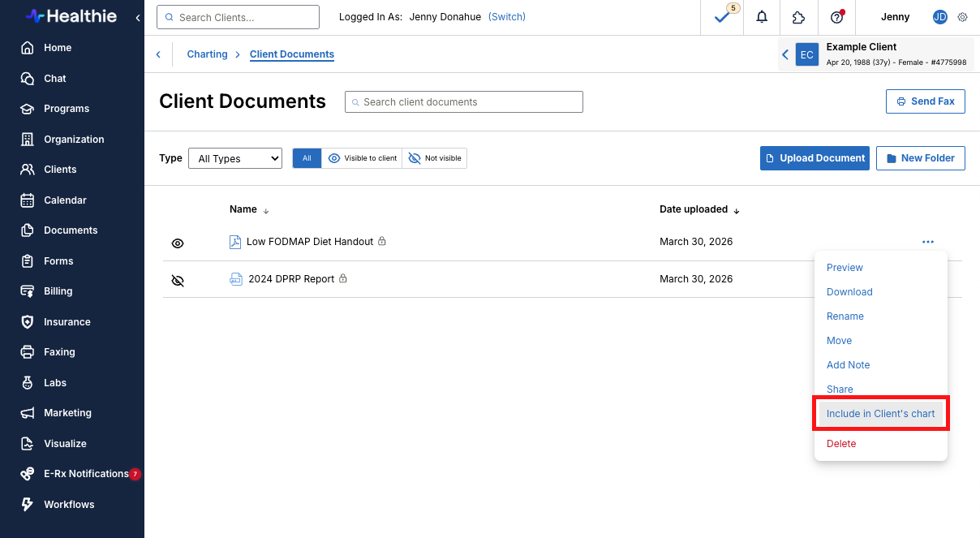
Task: Choose Preview from the context menu
Action: pyautogui.click(x=845, y=268)
